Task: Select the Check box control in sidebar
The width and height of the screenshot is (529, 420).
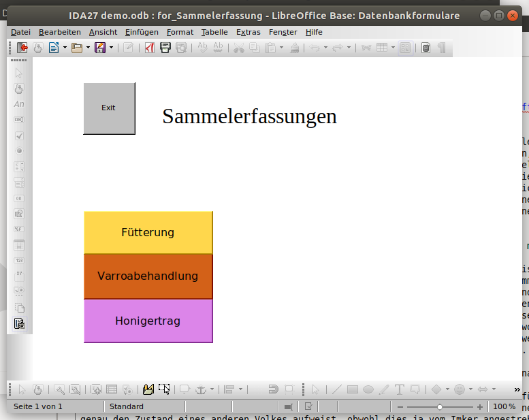Action: [19, 136]
